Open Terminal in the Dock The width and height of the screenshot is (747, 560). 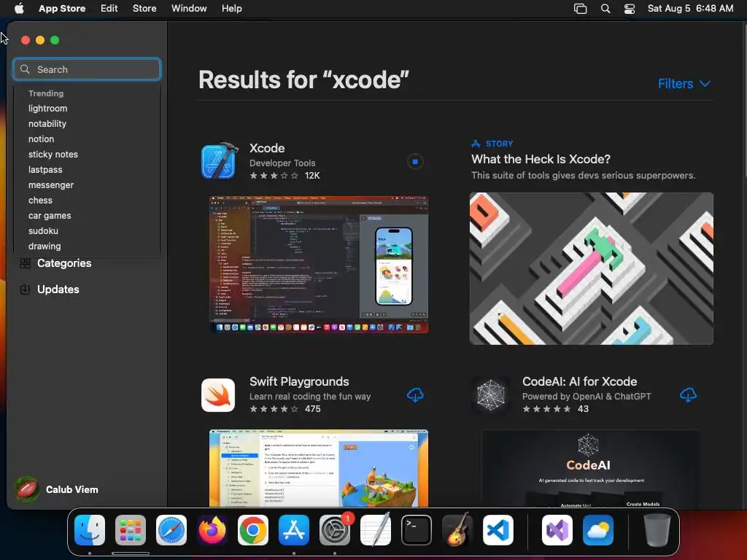(x=417, y=529)
